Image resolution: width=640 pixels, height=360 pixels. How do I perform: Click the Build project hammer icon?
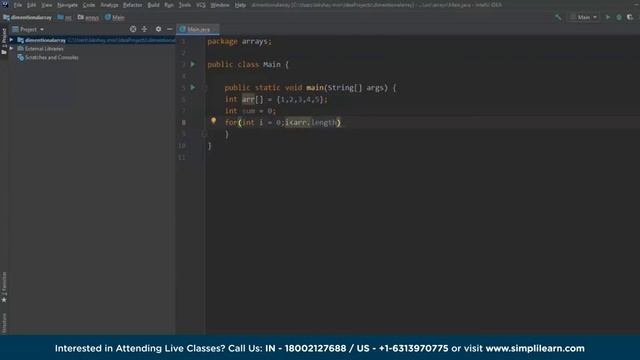(x=558, y=17)
